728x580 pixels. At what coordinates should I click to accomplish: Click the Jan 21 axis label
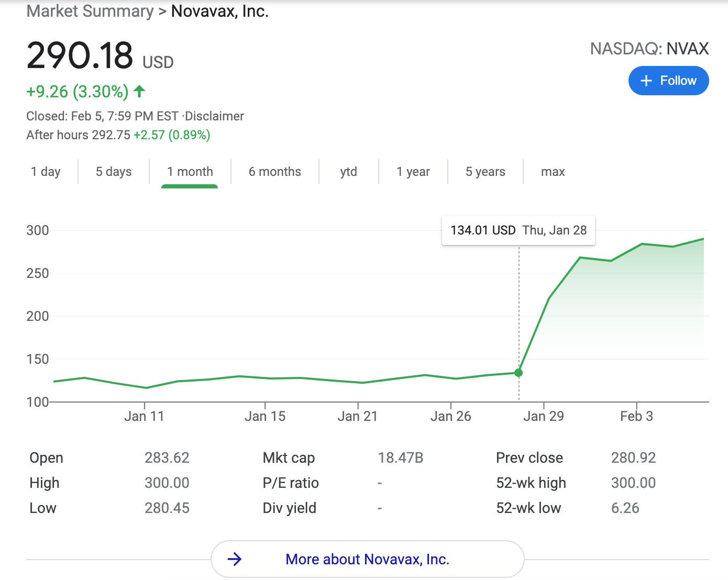358,416
